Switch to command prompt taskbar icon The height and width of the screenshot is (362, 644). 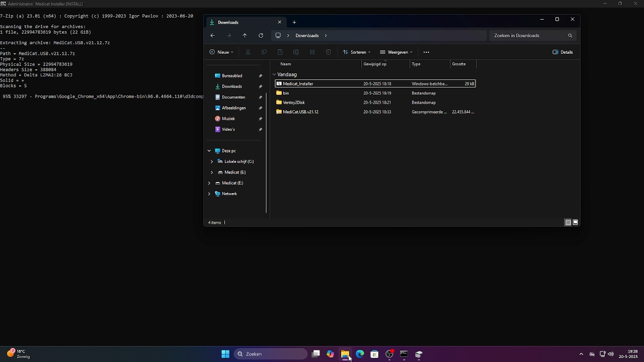404,354
